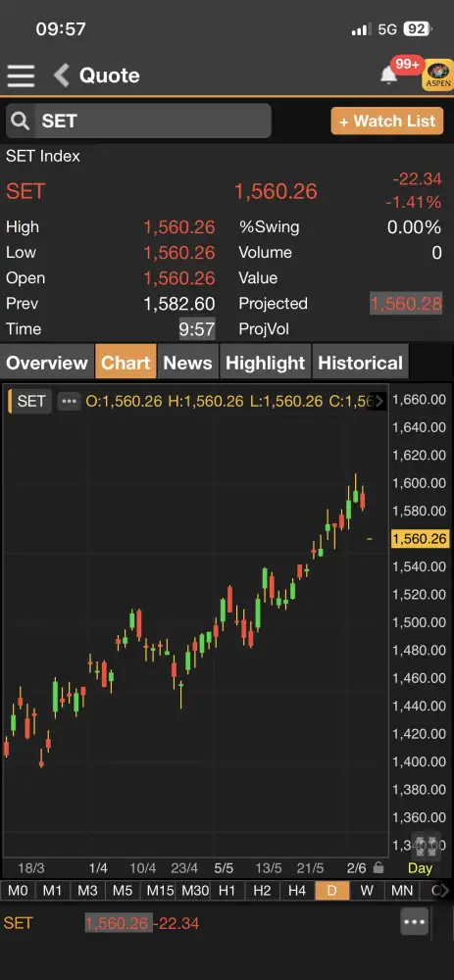Tap the chart rotate/fullscreen icon
Image resolution: width=454 pixels, height=980 pixels.
[426, 846]
